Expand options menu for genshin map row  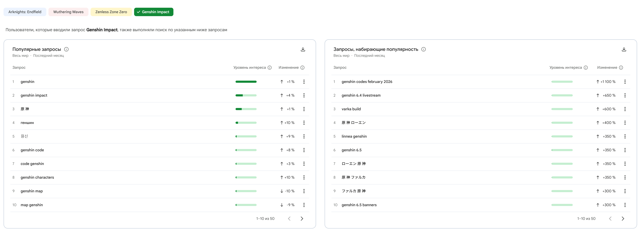304,191
